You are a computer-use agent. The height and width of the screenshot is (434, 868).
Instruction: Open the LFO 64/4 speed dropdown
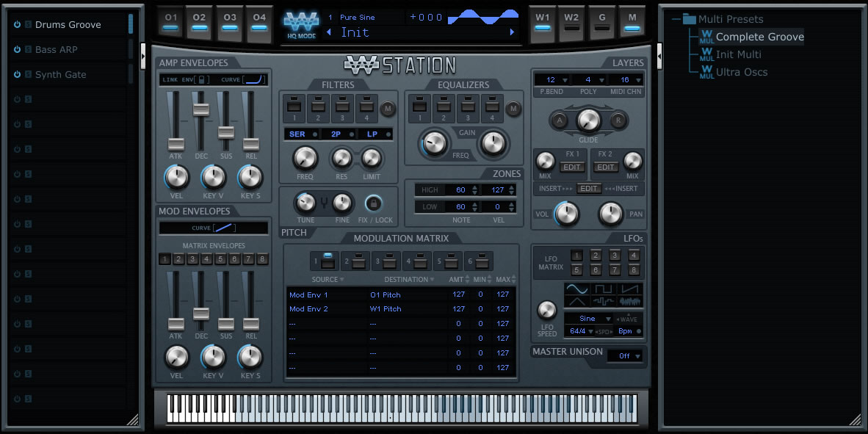coord(579,331)
